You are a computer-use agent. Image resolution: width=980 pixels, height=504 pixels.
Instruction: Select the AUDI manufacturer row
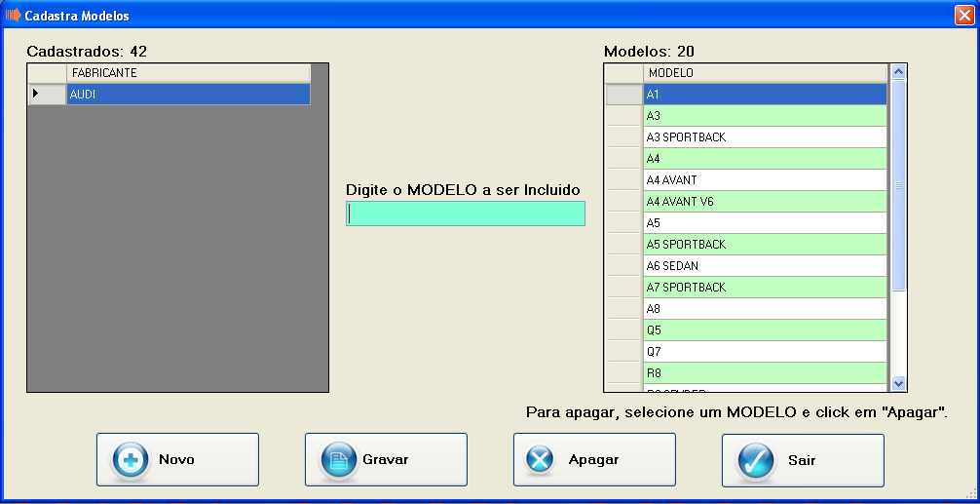(188, 95)
